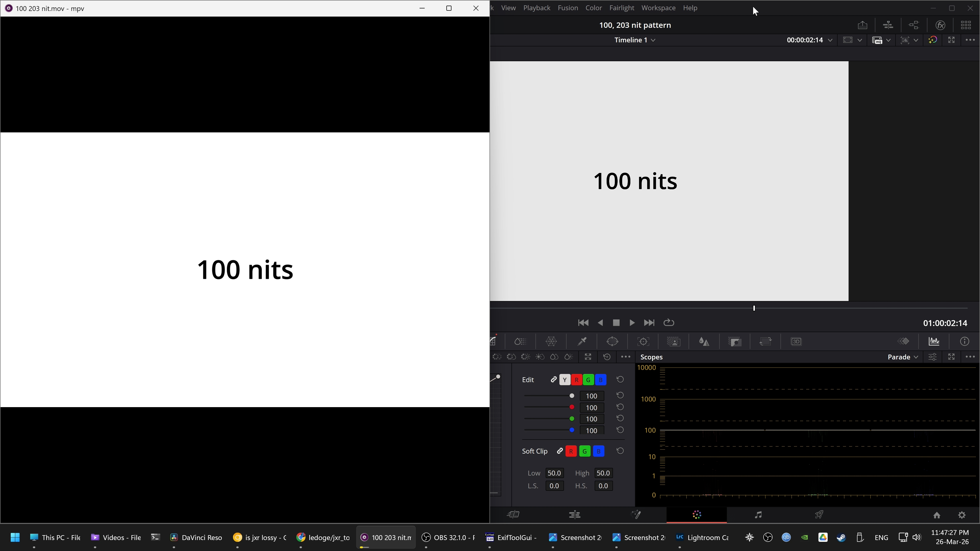Open the Tracker palette
The width and height of the screenshot is (980, 551).
643,342
